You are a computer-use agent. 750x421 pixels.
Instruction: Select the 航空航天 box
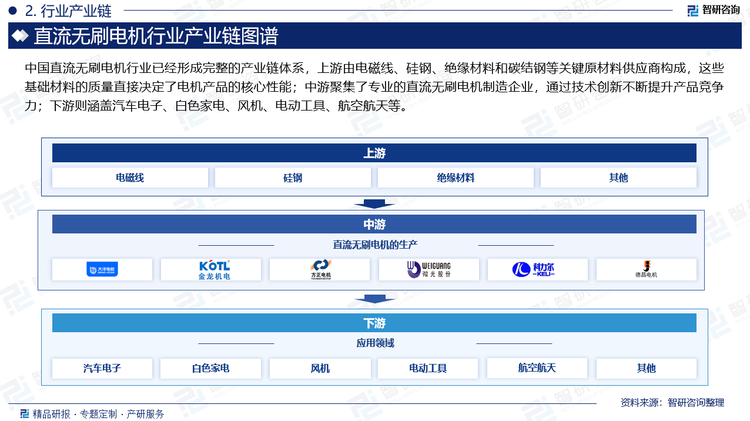coord(537,367)
